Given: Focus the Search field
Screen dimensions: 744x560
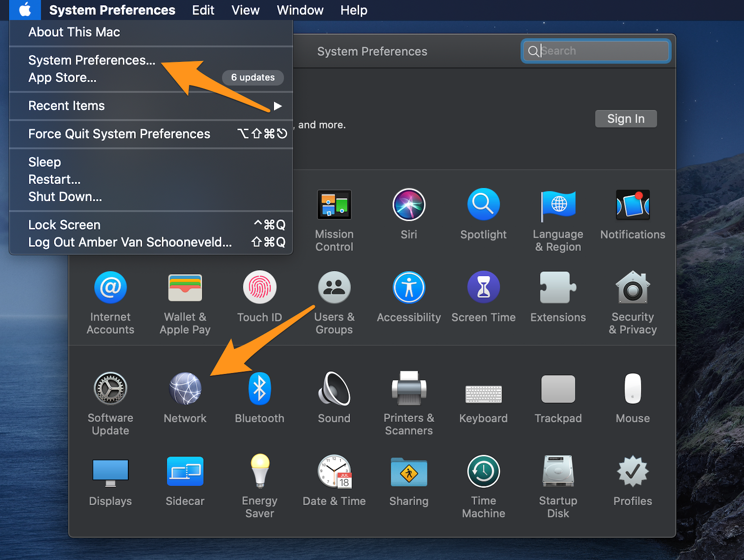Looking at the screenshot, I should [596, 51].
